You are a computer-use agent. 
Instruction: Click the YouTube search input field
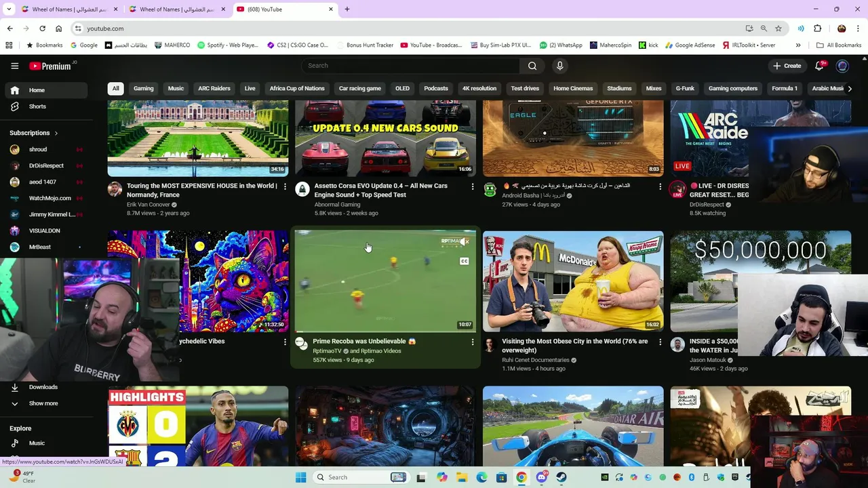411,66
